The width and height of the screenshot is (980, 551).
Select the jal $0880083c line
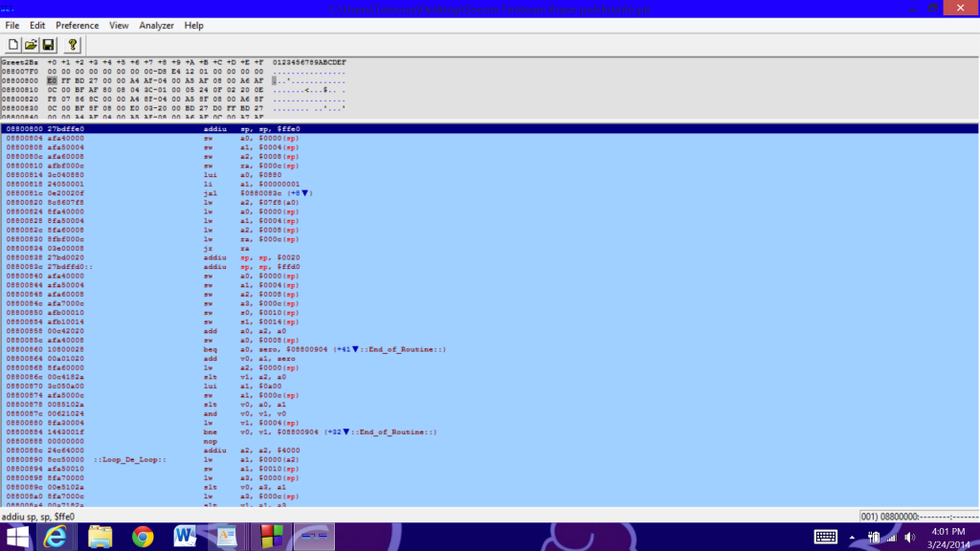click(x=489, y=193)
